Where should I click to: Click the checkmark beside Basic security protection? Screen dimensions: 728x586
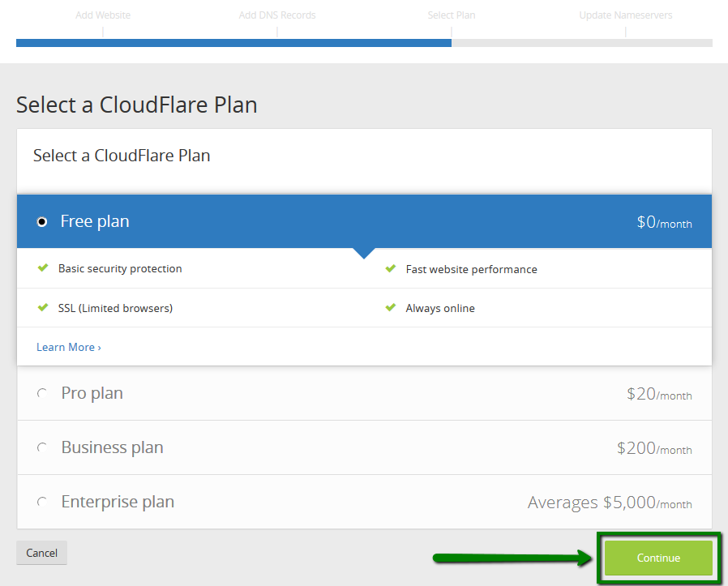pyautogui.click(x=43, y=268)
